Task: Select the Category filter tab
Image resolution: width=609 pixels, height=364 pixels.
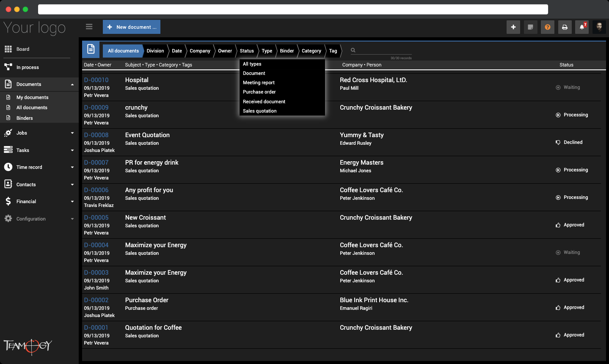Action: coord(311,51)
